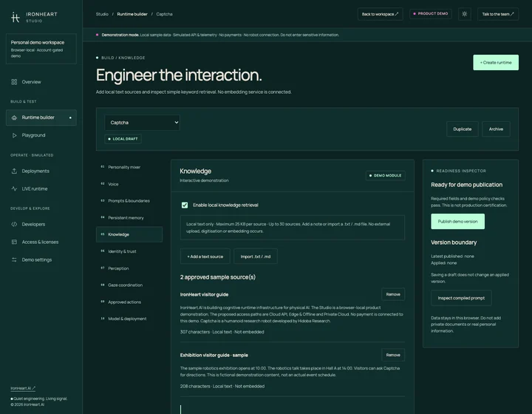The image size is (532, 414).
Task: Open the Persistent memory step
Action: pyautogui.click(x=129, y=217)
